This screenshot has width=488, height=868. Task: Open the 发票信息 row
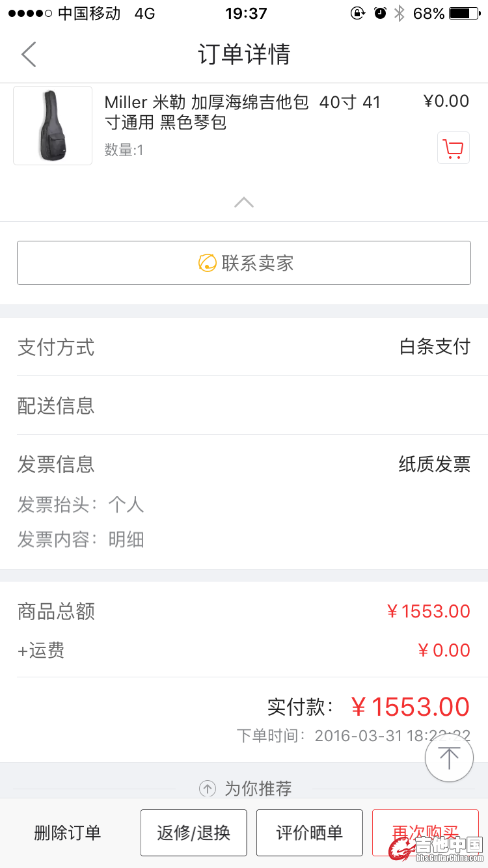tap(244, 464)
